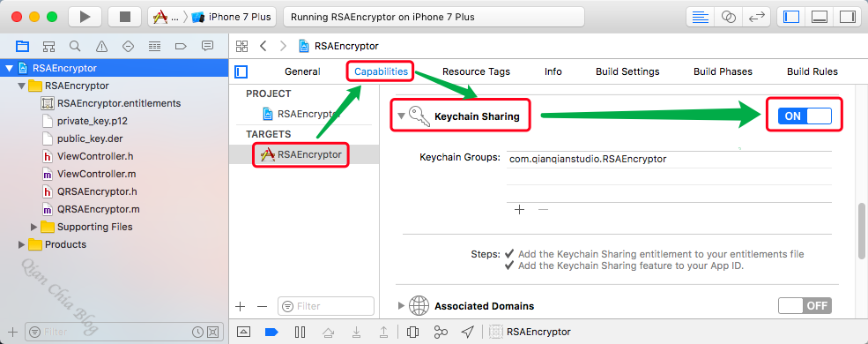Viewport: 868px width, 344px height.
Task: Hide the project and targets list
Action: click(x=241, y=71)
